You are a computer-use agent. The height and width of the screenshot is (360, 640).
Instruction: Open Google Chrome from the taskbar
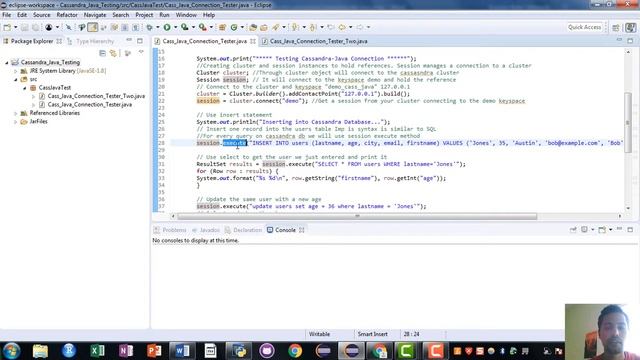pos(295,351)
